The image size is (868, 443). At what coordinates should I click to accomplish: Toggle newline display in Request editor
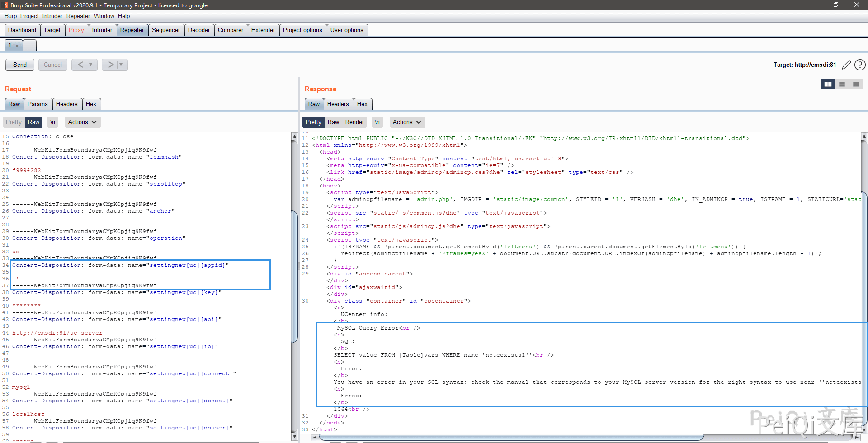53,122
